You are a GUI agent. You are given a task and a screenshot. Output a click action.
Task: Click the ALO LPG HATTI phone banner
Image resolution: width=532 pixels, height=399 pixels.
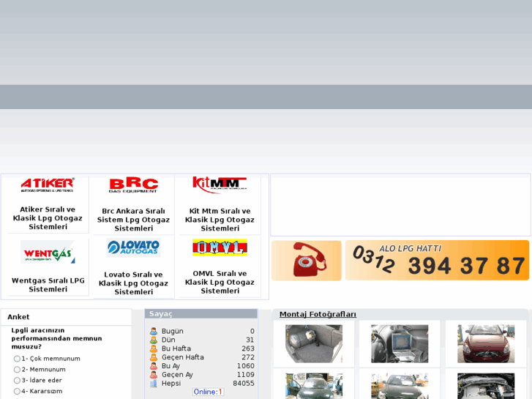pyautogui.click(x=437, y=261)
